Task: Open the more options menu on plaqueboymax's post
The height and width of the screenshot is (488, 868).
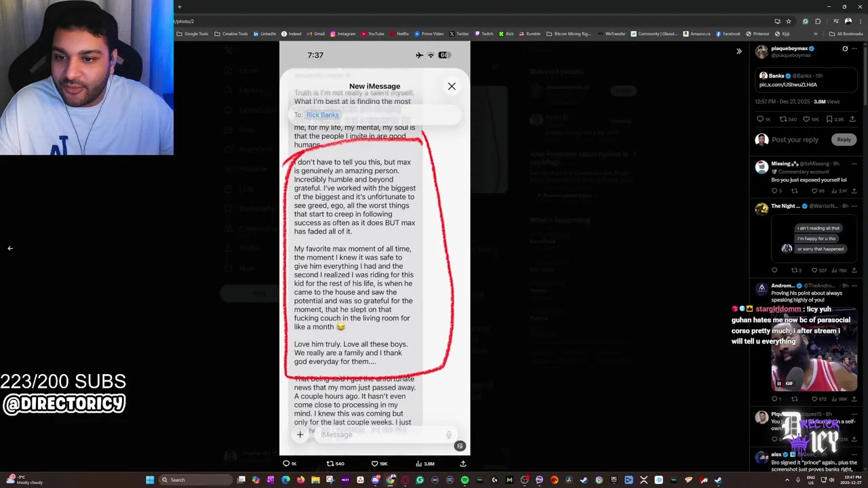Action: [x=854, y=49]
